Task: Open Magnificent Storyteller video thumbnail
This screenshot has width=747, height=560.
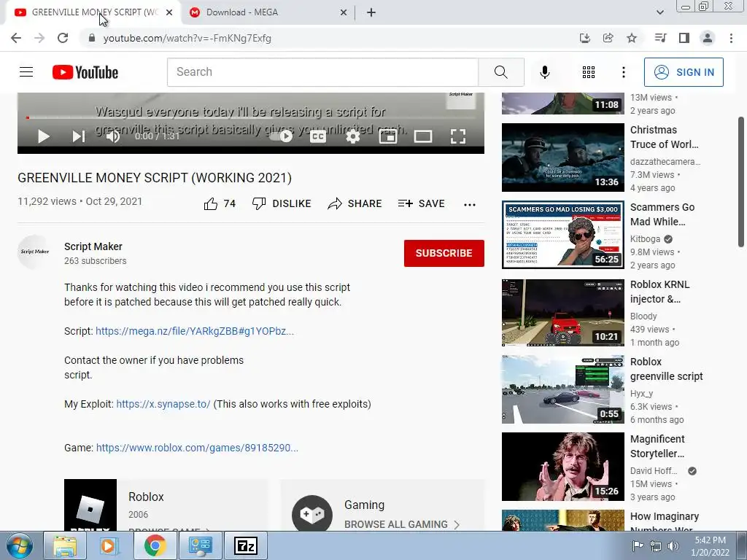Action: 562,467
